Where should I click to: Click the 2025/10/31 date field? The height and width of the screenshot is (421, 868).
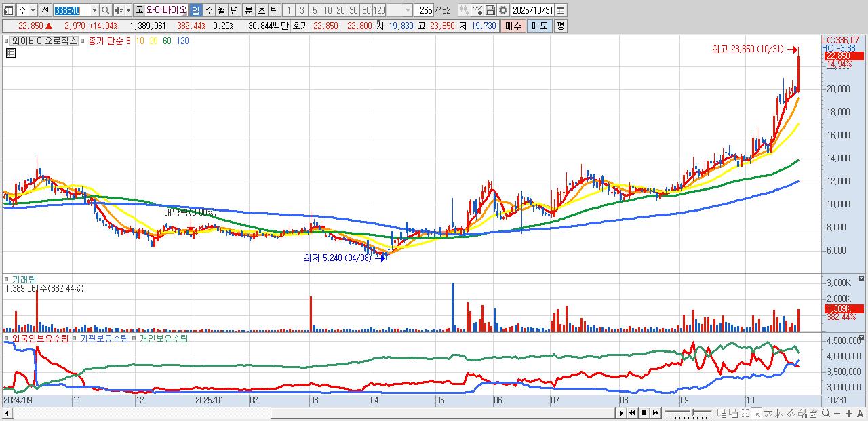point(532,10)
